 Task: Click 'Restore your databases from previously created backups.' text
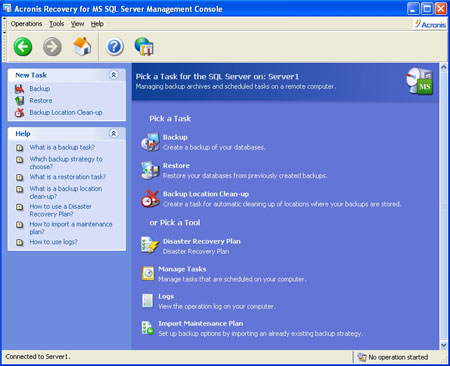point(245,176)
